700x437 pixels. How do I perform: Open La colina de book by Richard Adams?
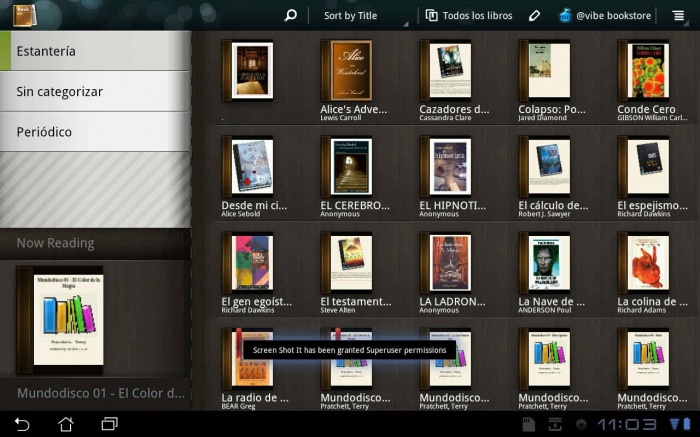coord(644,263)
